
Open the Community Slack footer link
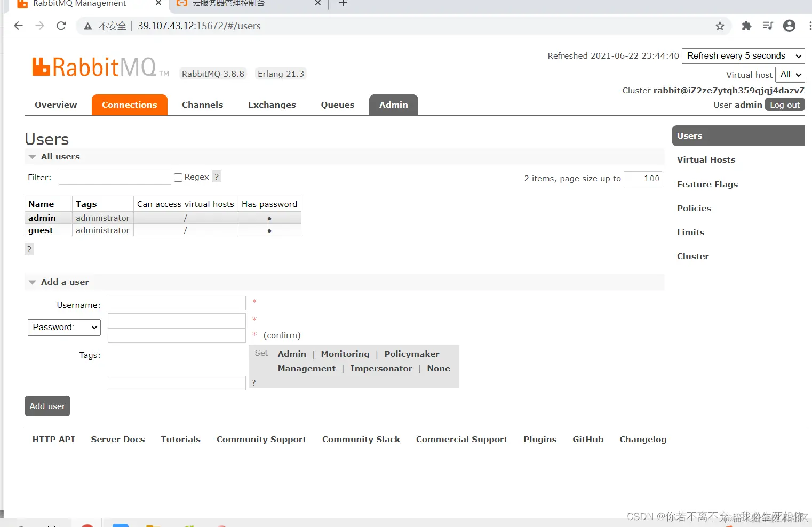click(361, 440)
